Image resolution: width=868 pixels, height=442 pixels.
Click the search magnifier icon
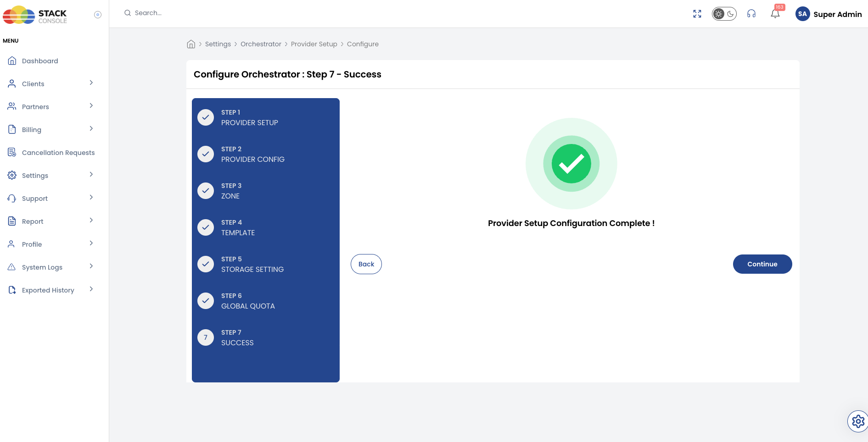click(128, 13)
